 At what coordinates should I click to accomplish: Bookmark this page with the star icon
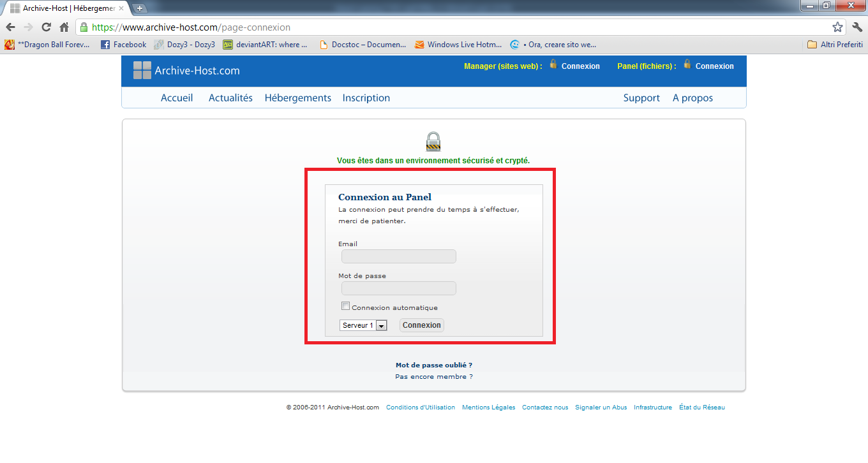click(x=837, y=27)
